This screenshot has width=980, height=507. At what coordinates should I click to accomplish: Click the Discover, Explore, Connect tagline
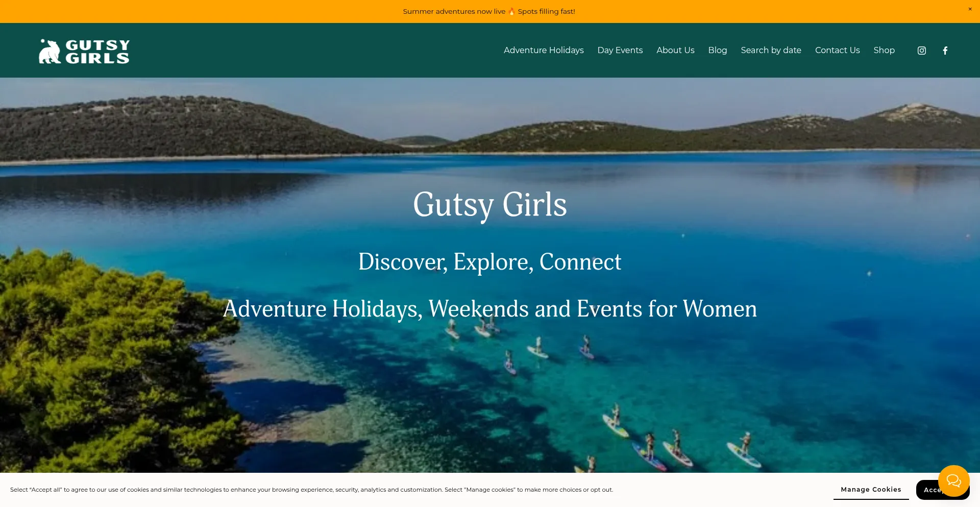click(490, 262)
